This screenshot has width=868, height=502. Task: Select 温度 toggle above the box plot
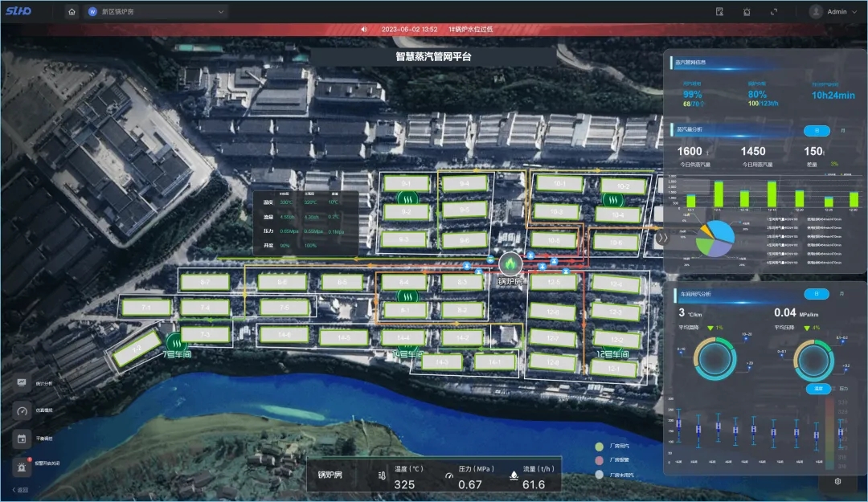click(817, 389)
